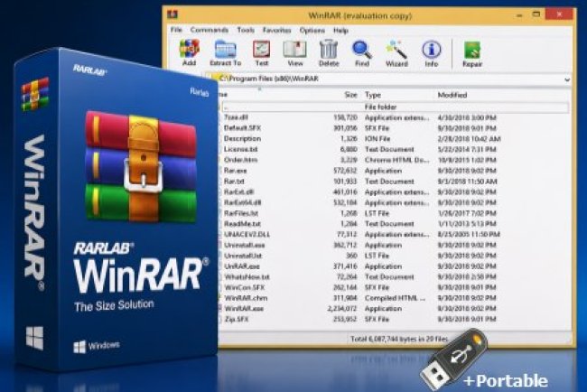Select the Zip.SFX file
This screenshot has height=392, width=587.
coord(237,320)
